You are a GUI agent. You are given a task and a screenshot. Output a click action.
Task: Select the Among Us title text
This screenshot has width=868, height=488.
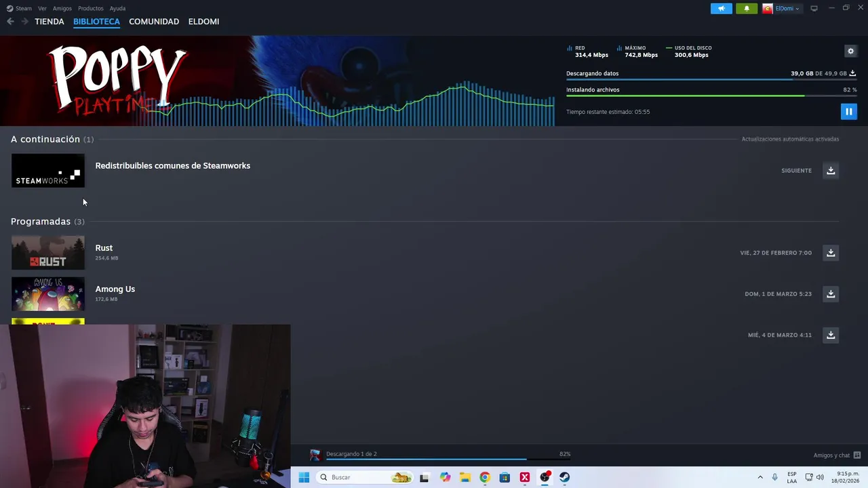click(x=115, y=289)
